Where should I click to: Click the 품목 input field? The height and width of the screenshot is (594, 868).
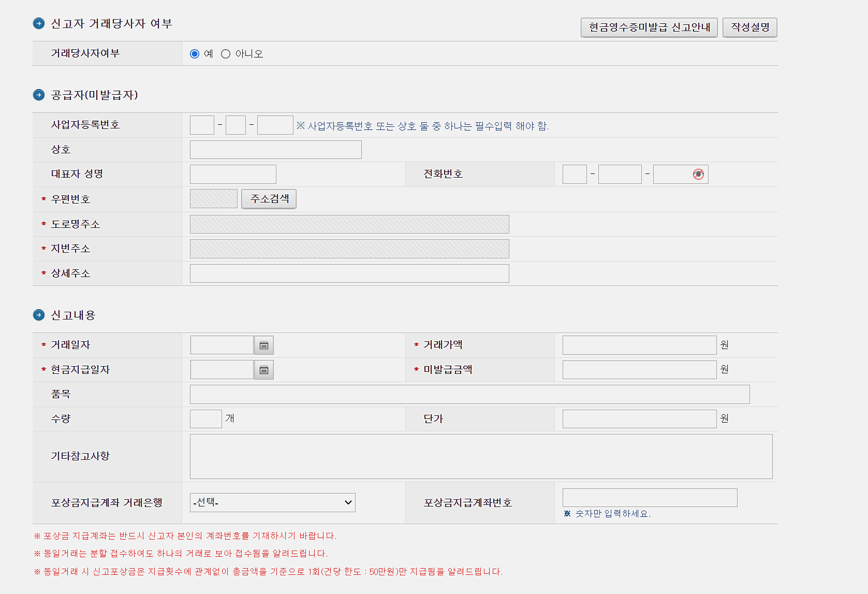pyautogui.click(x=470, y=394)
